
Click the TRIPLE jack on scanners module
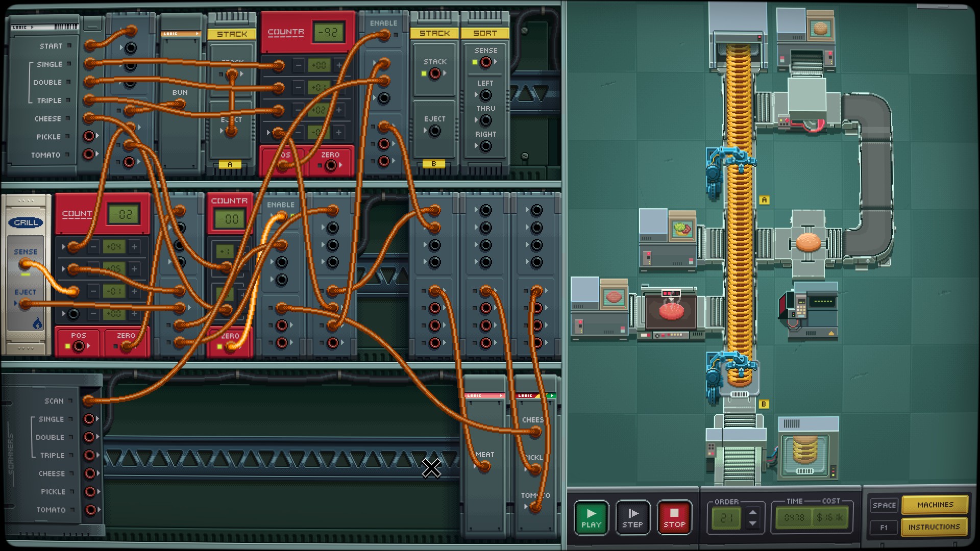click(x=89, y=455)
